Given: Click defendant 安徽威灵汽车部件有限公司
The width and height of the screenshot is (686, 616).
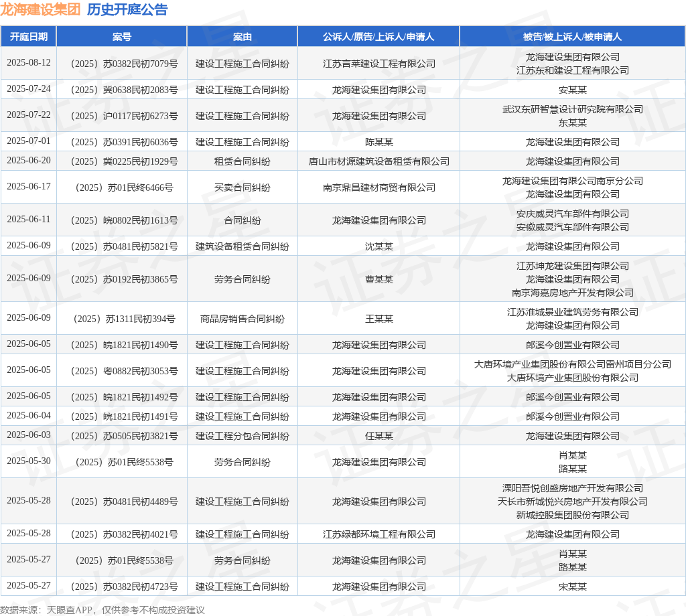Looking at the screenshot, I should [x=573, y=228].
